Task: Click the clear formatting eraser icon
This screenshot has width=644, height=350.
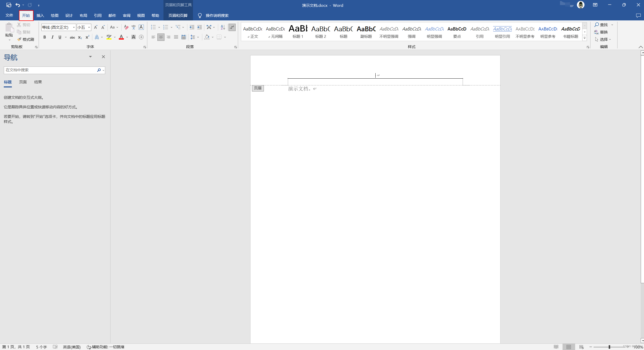Action: (126, 27)
